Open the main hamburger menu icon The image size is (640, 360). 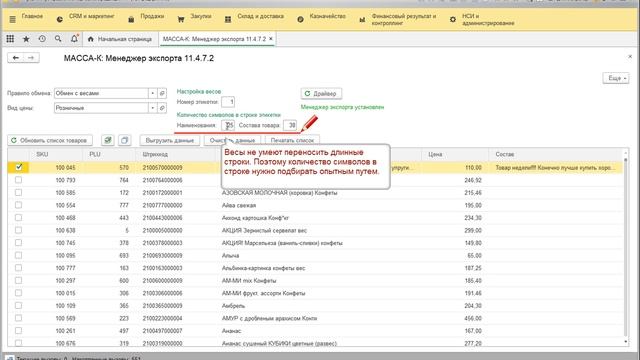click(12, 19)
